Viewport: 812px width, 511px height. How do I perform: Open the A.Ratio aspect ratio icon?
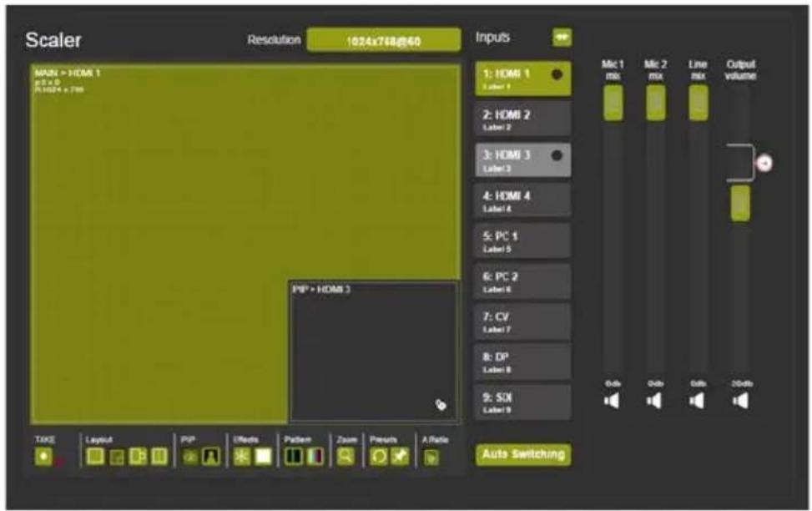pos(431,458)
